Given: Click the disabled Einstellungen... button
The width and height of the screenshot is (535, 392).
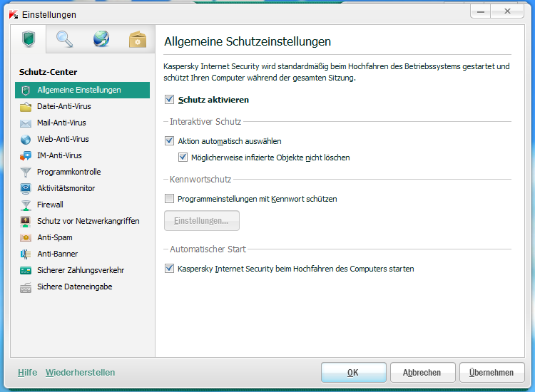Looking at the screenshot, I should [x=202, y=220].
